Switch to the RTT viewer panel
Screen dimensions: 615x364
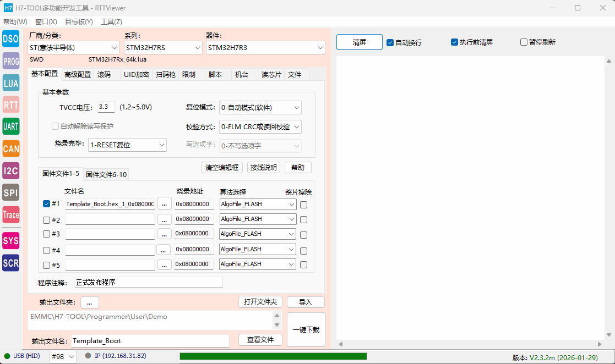[10, 105]
